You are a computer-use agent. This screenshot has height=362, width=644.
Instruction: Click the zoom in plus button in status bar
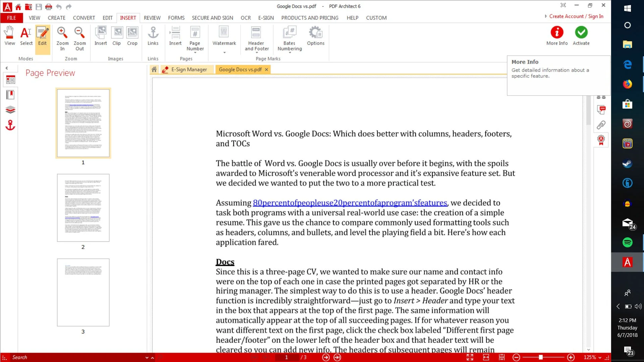pyautogui.click(x=571, y=357)
